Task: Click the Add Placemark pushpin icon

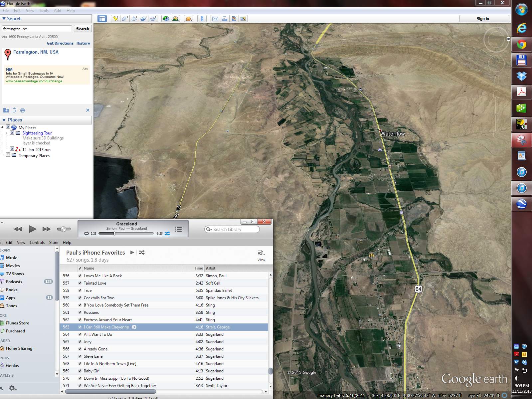Action: tap(115, 19)
